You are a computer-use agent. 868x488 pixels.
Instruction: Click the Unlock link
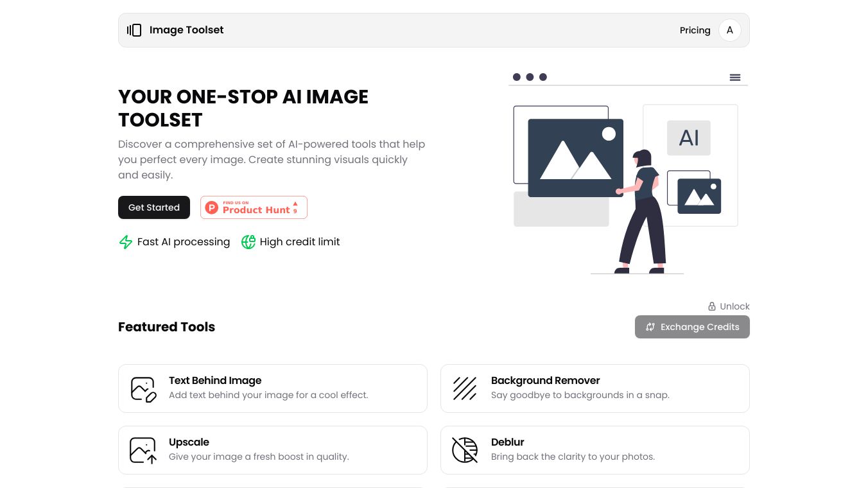(729, 306)
